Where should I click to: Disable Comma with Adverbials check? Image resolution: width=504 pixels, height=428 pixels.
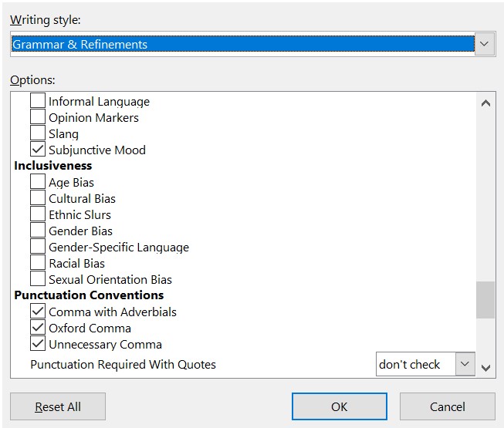tap(38, 312)
